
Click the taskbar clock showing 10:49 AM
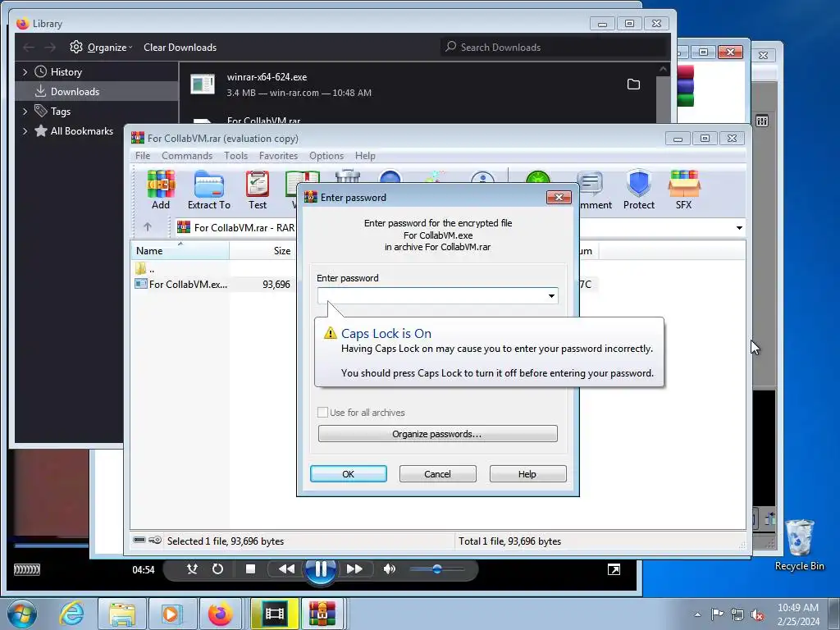pos(797,614)
